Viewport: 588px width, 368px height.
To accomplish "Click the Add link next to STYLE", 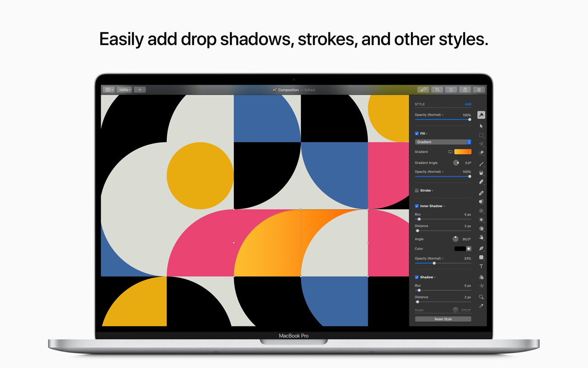I will (x=468, y=104).
